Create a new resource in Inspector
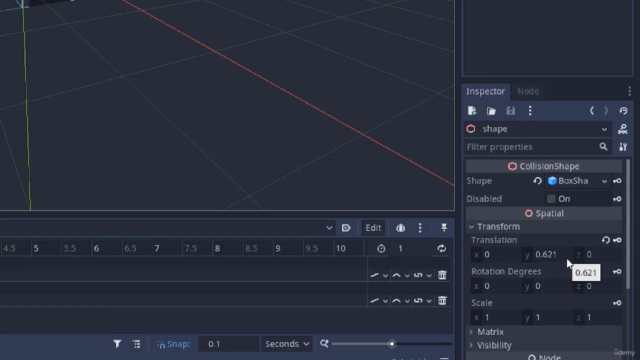The width and height of the screenshot is (640, 360). [472, 111]
